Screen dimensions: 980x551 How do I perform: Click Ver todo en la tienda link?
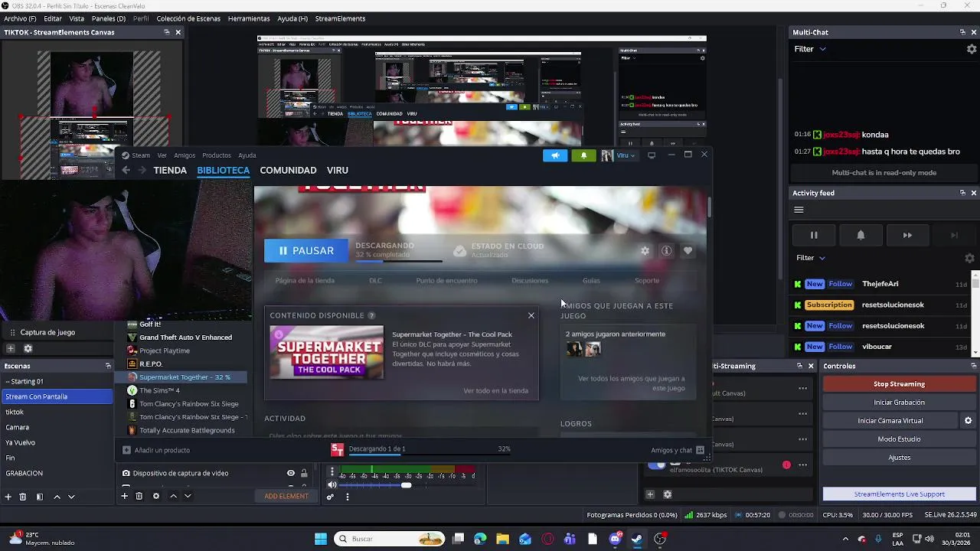495,391
